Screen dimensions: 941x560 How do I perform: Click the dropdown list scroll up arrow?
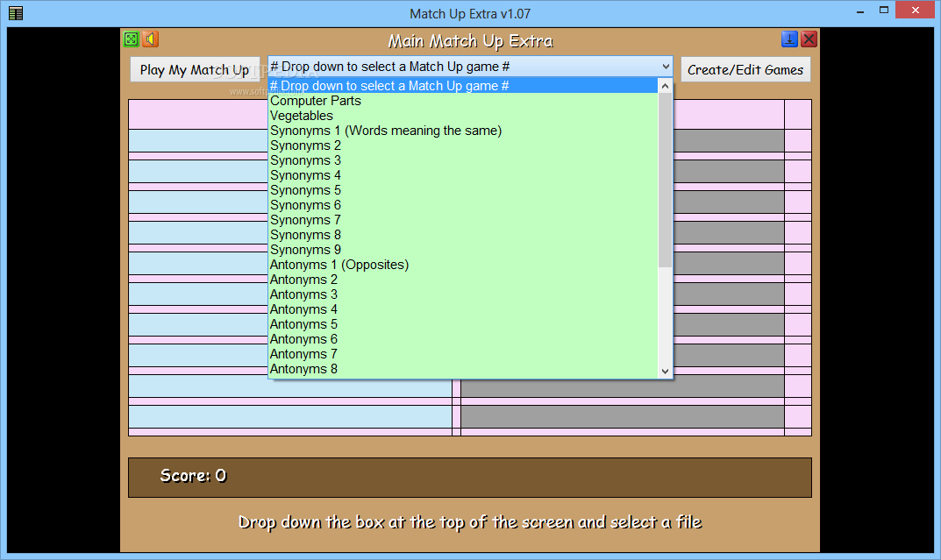pyautogui.click(x=665, y=86)
